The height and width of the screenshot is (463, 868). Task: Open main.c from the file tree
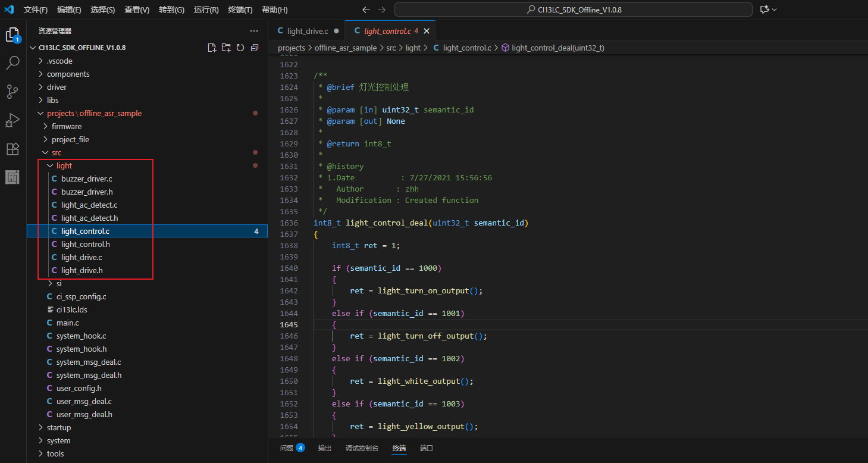[67, 323]
